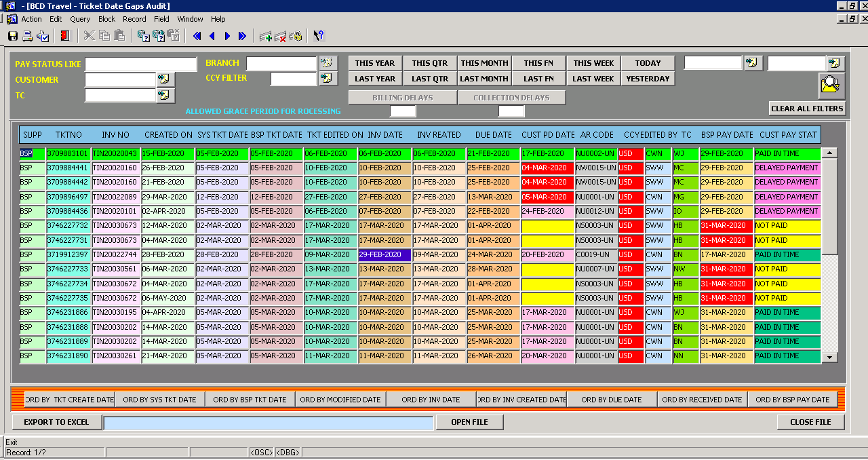Filter by LAST QTR
Screen dimensions: 868x460
(x=430, y=79)
